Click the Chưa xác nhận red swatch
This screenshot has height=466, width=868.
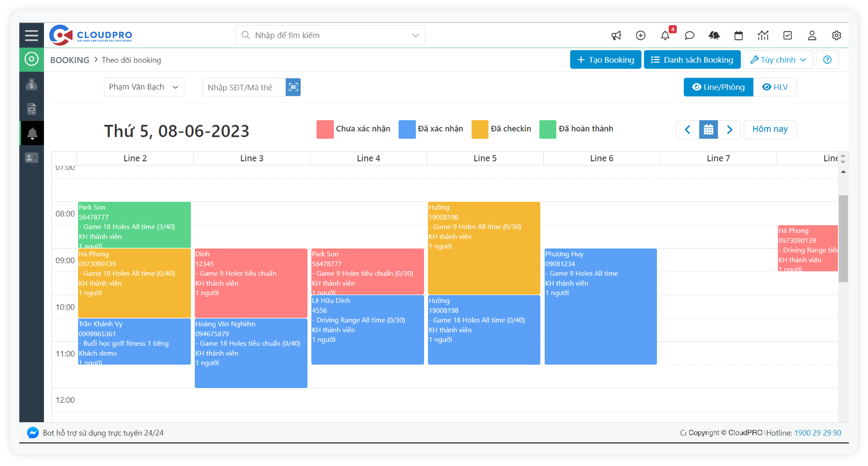[x=325, y=129]
